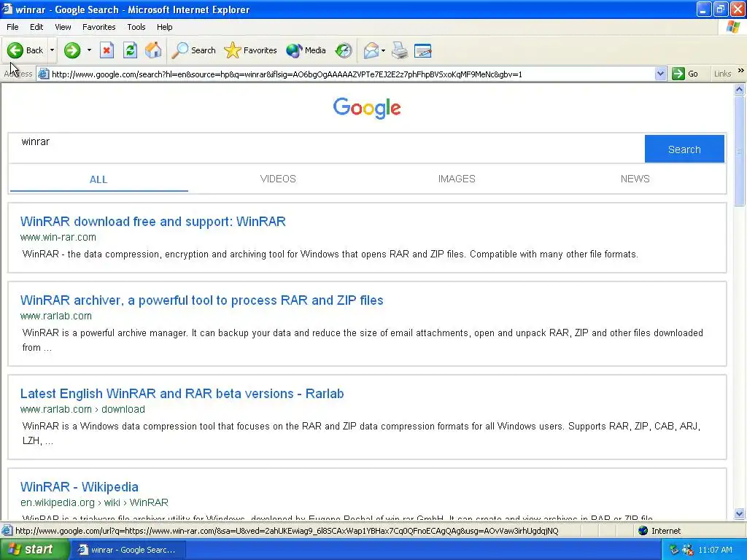
Task: Open the Tools menu
Action: tap(136, 27)
